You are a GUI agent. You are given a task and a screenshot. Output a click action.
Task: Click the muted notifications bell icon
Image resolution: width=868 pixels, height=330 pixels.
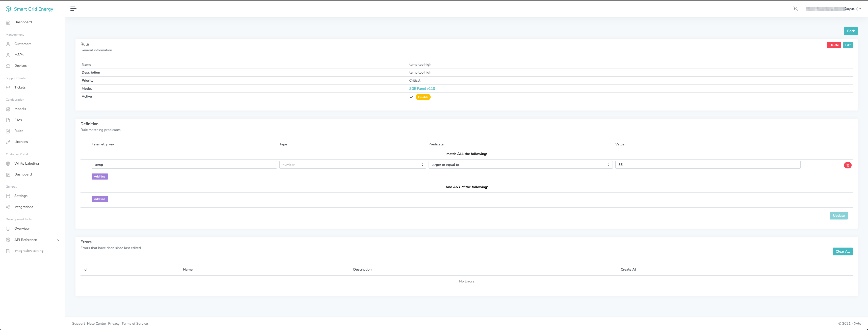(x=796, y=9)
